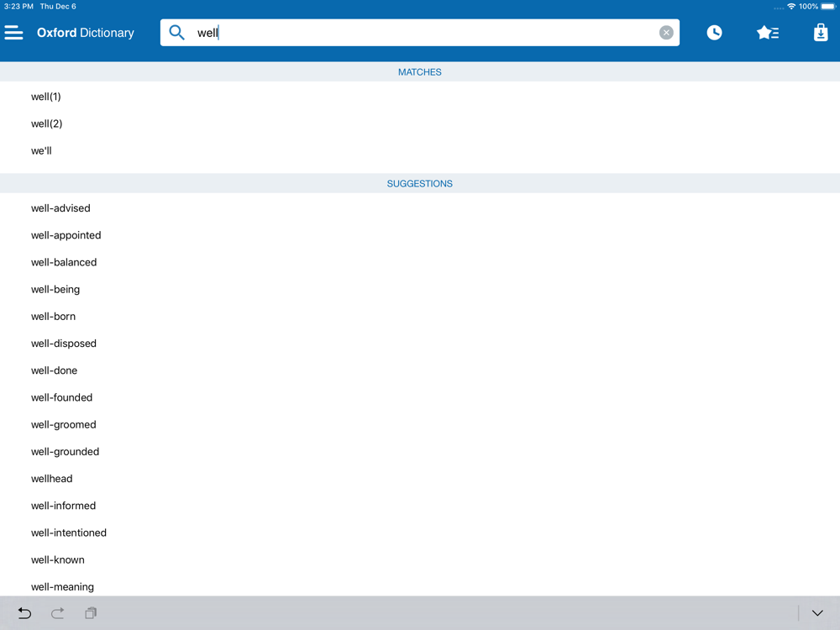840x630 pixels.
Task: Select well-founded suggestion
Action: pos(419,397)
